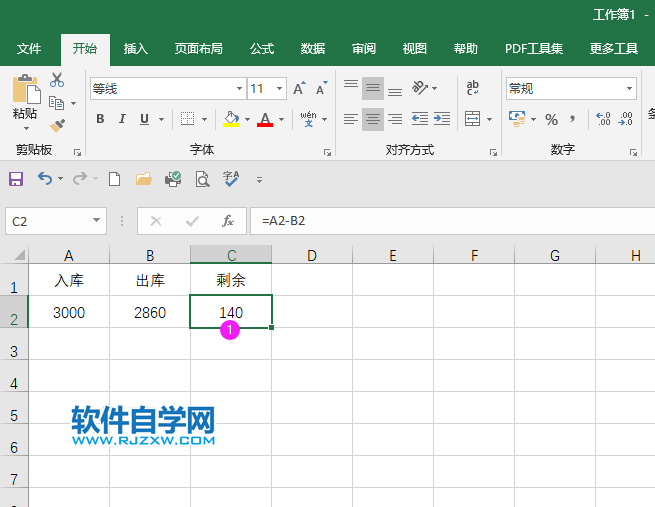Click the 粘贴 paste button
Image resolution: width=655 pixels, height=507 pixels.
coord(25,100)
